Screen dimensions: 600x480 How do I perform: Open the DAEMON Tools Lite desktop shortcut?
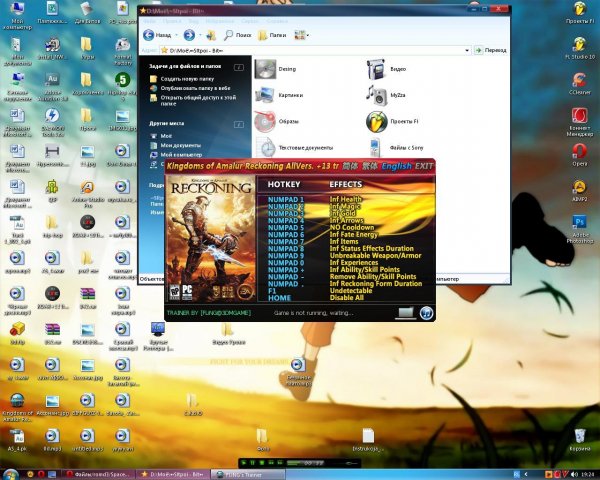coord(52,122)
